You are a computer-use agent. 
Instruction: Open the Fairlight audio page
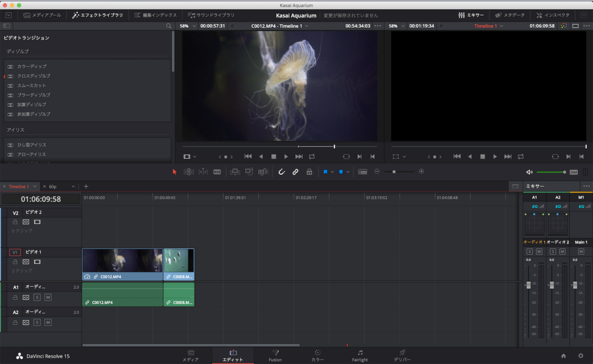[360, 355]
